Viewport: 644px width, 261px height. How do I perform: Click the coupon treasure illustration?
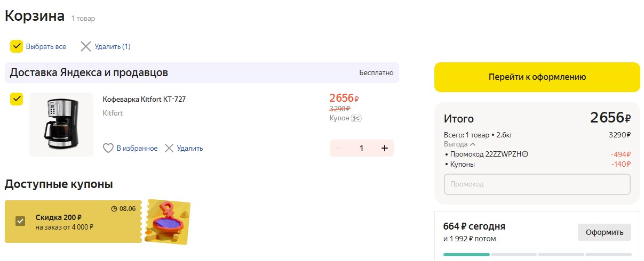point(168,221)
